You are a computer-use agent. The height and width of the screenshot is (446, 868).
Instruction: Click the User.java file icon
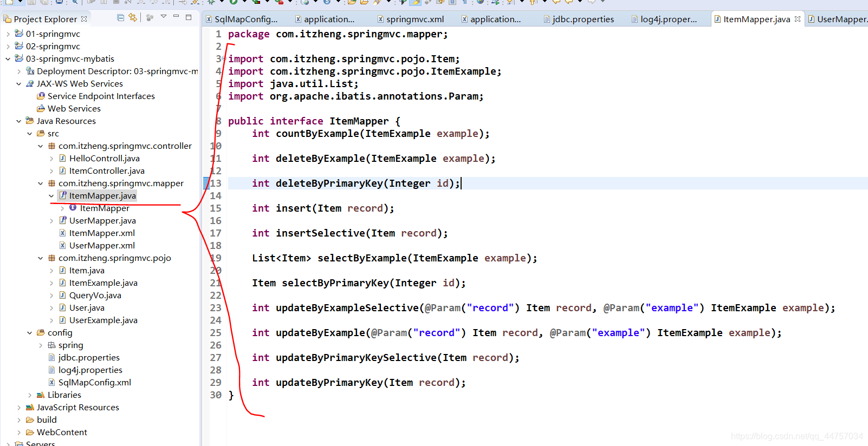click(x=62, y=307)
